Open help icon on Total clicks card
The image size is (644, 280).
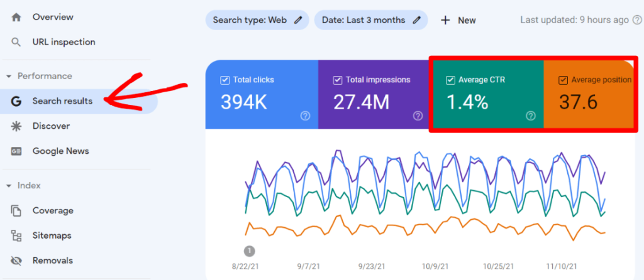[305, 116]
